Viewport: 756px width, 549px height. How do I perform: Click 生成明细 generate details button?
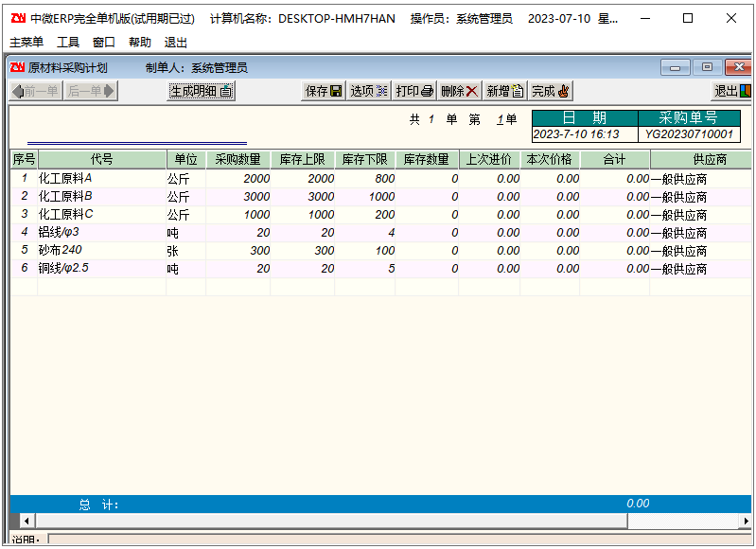pos(201,91)
